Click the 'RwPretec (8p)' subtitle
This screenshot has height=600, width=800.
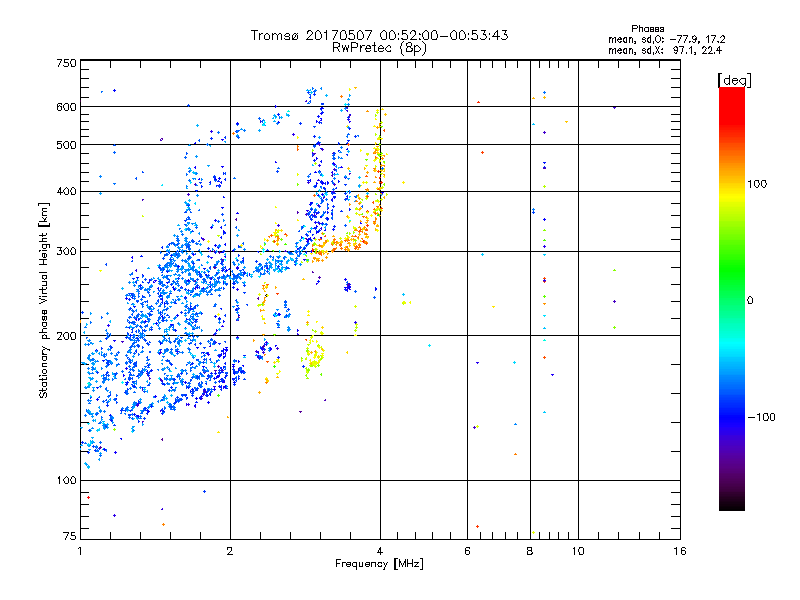[x=379, y=48]
